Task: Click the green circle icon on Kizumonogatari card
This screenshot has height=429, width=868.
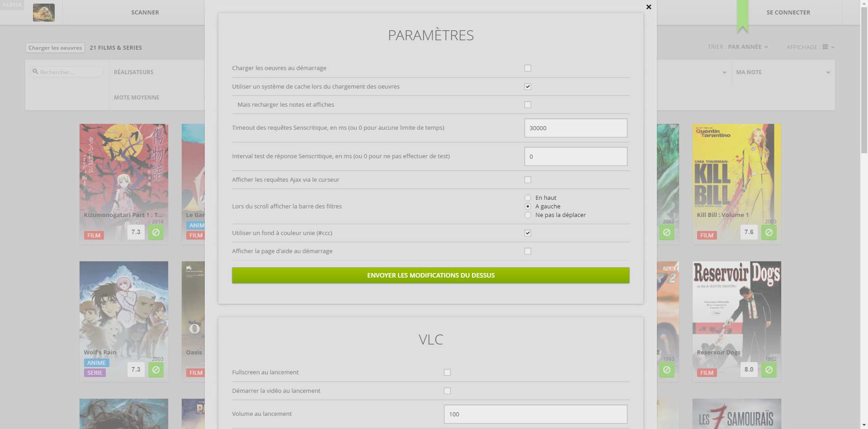Action: point(156,232)
